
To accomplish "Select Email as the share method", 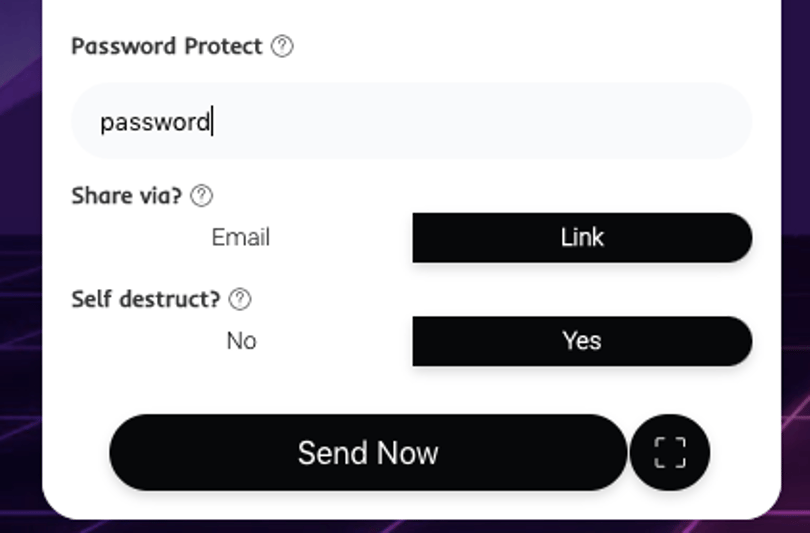I will (x=241, y=238).
